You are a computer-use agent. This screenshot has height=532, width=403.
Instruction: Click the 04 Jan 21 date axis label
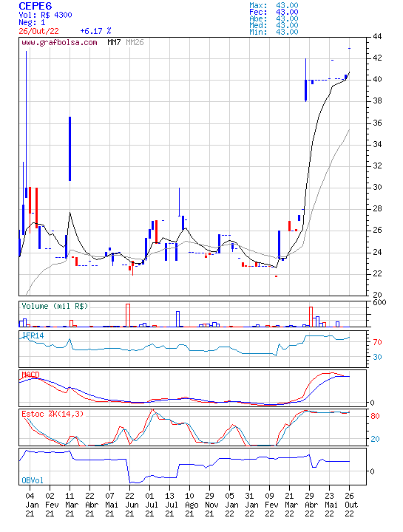(30, 505)
